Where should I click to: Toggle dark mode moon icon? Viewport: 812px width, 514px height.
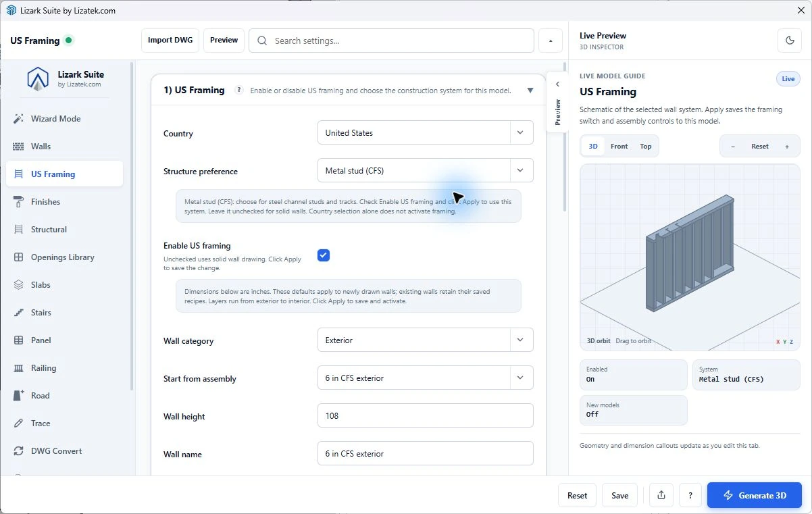coord(790,41)
